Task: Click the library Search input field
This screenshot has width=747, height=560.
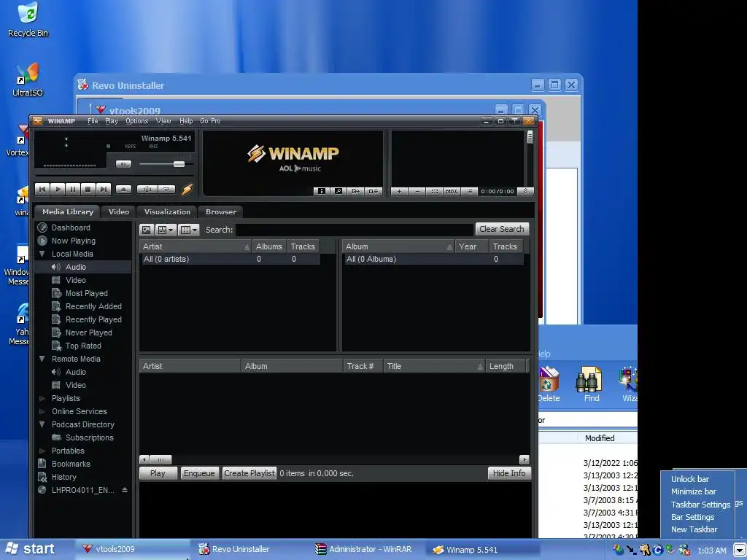Action: point(355,230)
